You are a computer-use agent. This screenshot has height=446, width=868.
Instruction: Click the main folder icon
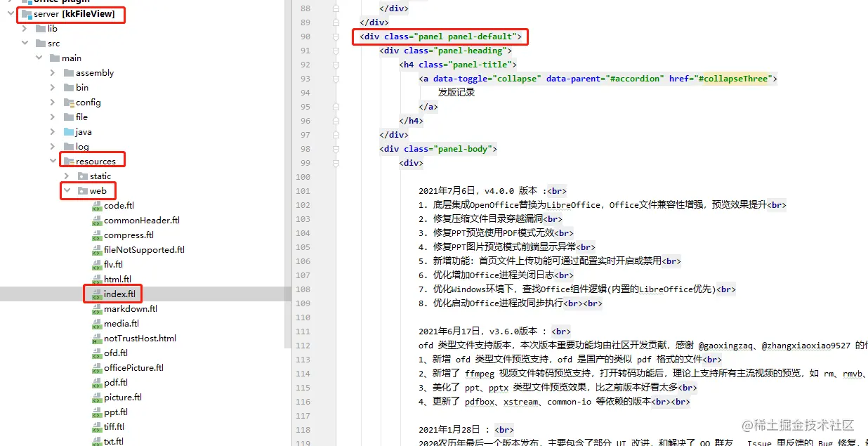coord(55,58)
